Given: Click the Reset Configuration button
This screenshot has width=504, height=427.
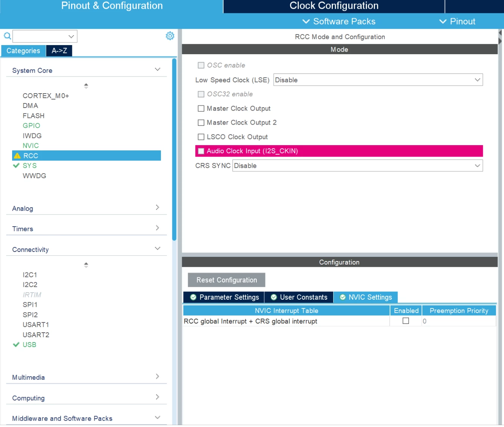Looking at the screenshot, I should pyautogui.click(x=226, y=280).
